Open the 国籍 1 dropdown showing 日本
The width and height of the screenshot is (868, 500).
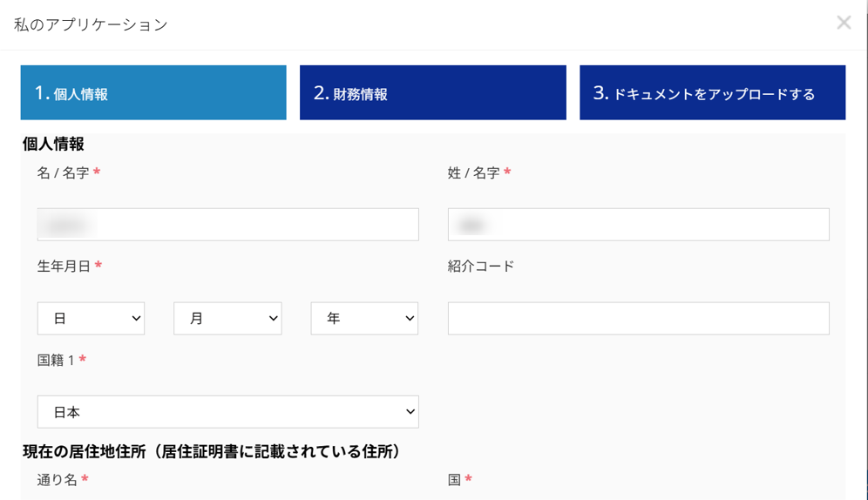pos(228,412)
